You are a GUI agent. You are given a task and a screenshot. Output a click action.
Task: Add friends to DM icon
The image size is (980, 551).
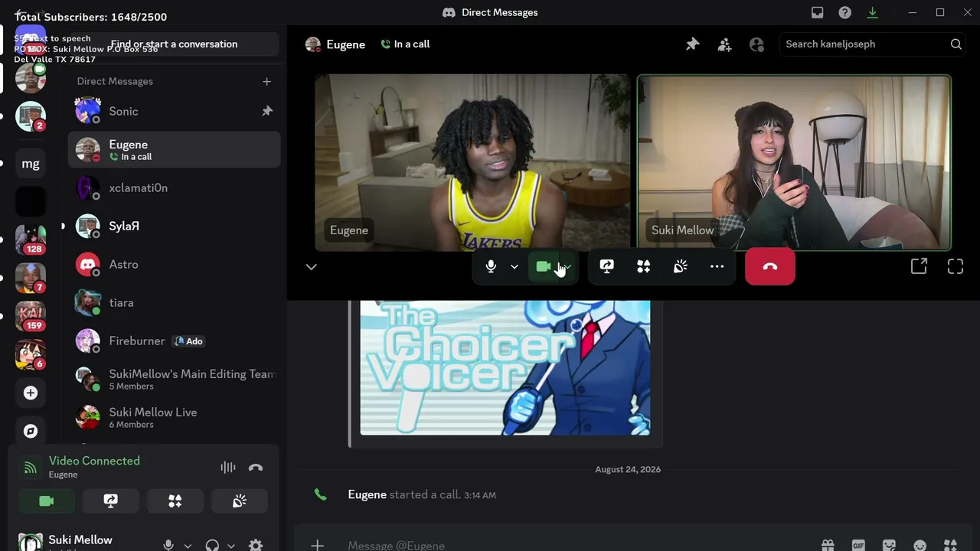[x=724, y=44]
